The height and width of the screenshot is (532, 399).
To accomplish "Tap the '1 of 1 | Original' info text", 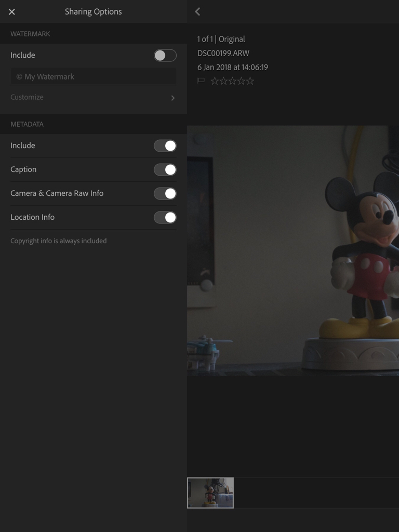I will (x=221, y=39).
